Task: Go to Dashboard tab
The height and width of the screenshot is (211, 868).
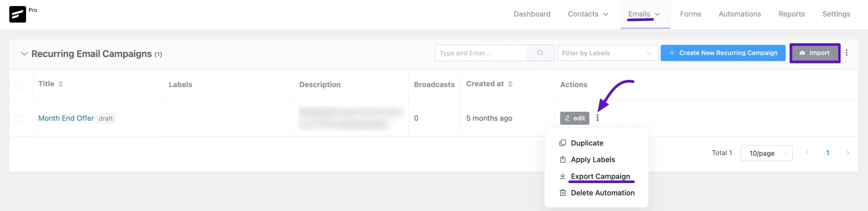Action: (x=532, y=14)
